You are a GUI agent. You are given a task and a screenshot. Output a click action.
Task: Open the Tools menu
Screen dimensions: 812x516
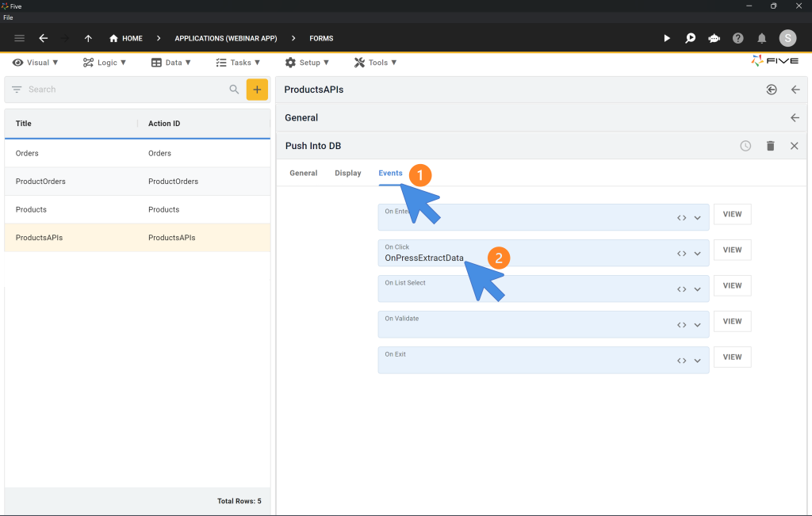[375, 63]
